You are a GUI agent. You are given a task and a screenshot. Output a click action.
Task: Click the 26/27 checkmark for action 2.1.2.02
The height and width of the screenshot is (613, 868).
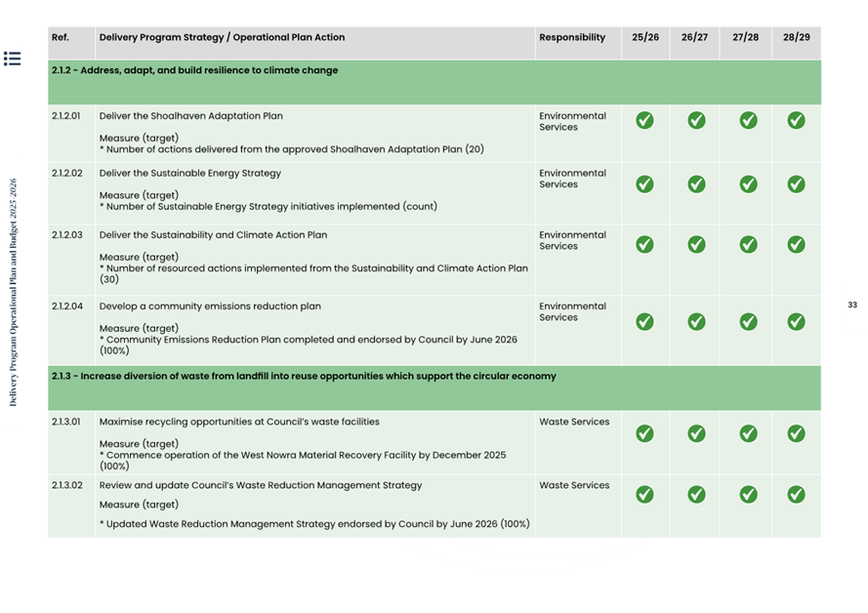click(696, 184)
